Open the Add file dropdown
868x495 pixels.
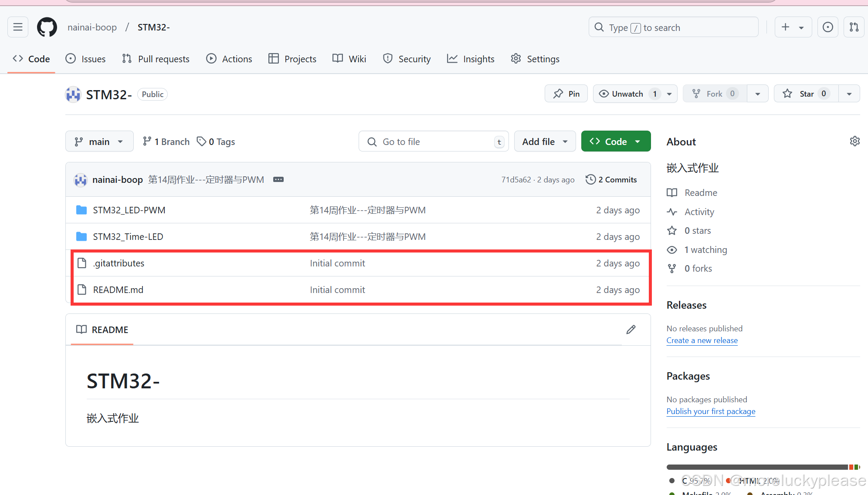pyautogui.click(x=545, y=142)
